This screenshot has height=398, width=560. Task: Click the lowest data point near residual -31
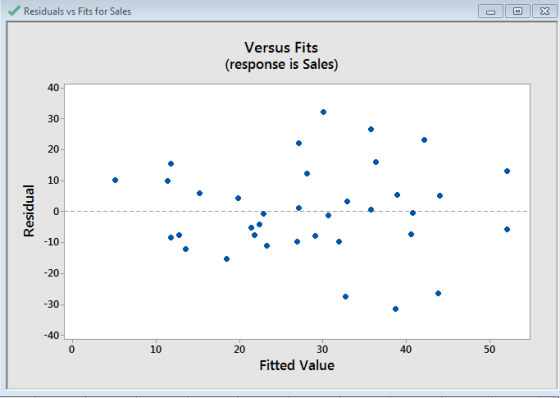click(395, 309)
